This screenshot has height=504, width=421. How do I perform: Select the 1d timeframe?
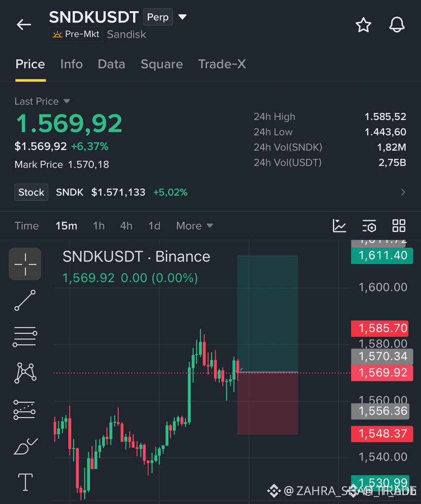[154, 226]
